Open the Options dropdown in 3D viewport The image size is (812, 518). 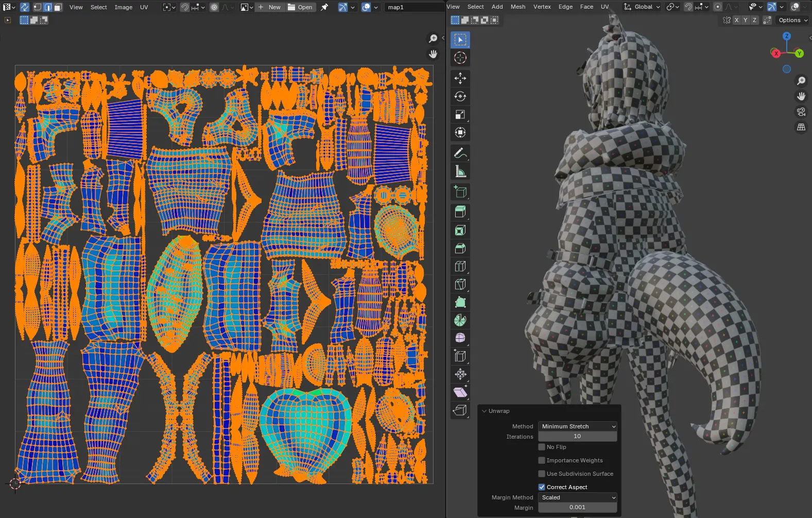[793, 20]
